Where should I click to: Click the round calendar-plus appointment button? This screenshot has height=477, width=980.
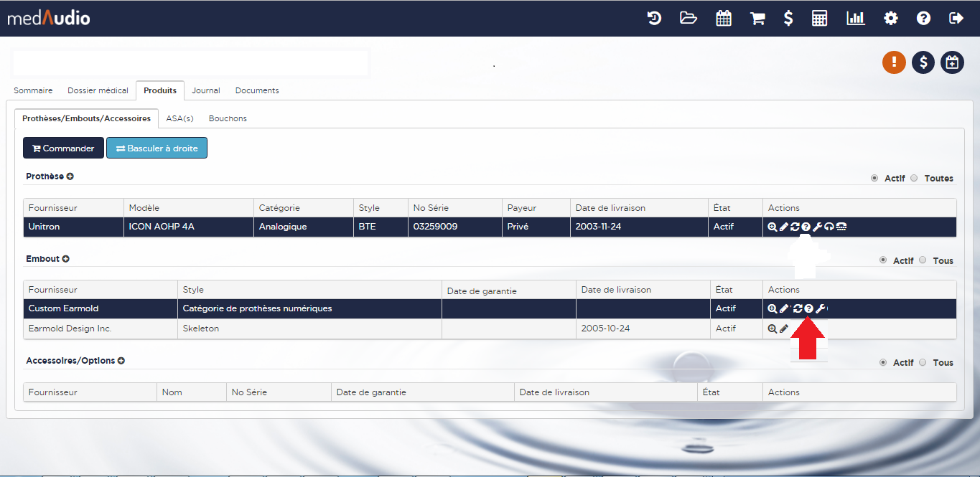(x=952, y=62)
